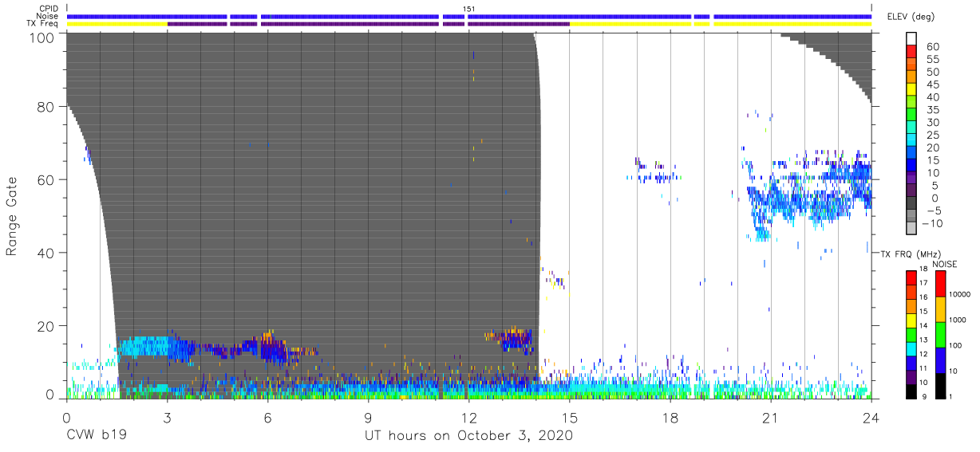The image size is (980, 452).
Task: Click the ELEV (deg) colorbar title
Action: 912,17
